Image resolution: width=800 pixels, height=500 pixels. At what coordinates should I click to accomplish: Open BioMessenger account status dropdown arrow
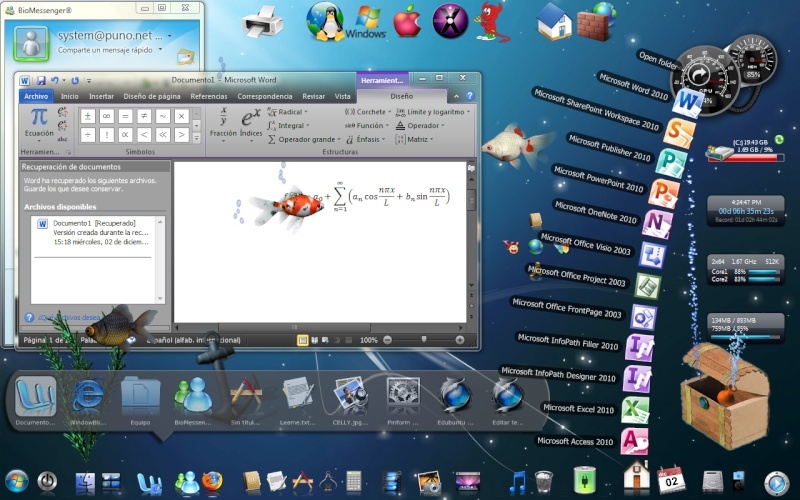pyautogui.click(x=169, y=36)
